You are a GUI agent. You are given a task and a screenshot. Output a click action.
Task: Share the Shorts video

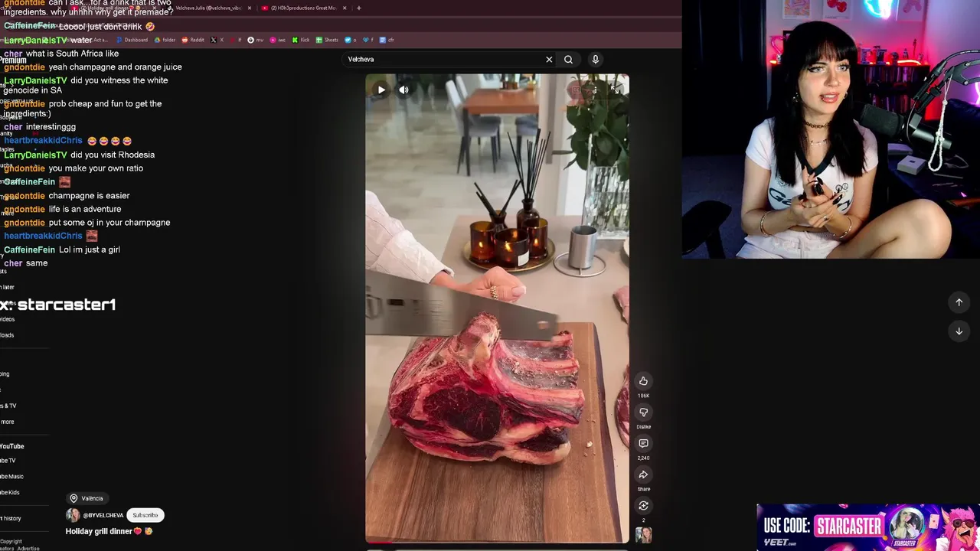click(x=643, y=475)
